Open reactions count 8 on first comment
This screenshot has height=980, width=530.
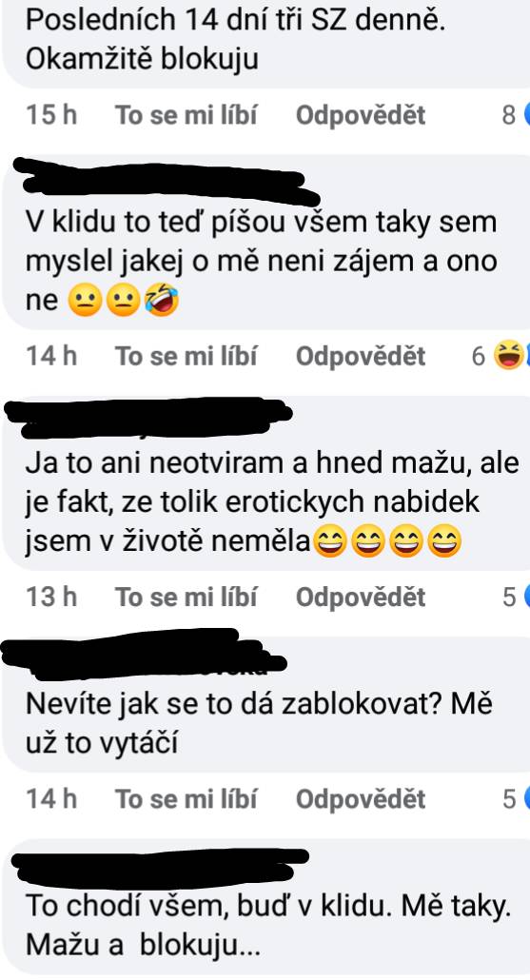(509, 115)
